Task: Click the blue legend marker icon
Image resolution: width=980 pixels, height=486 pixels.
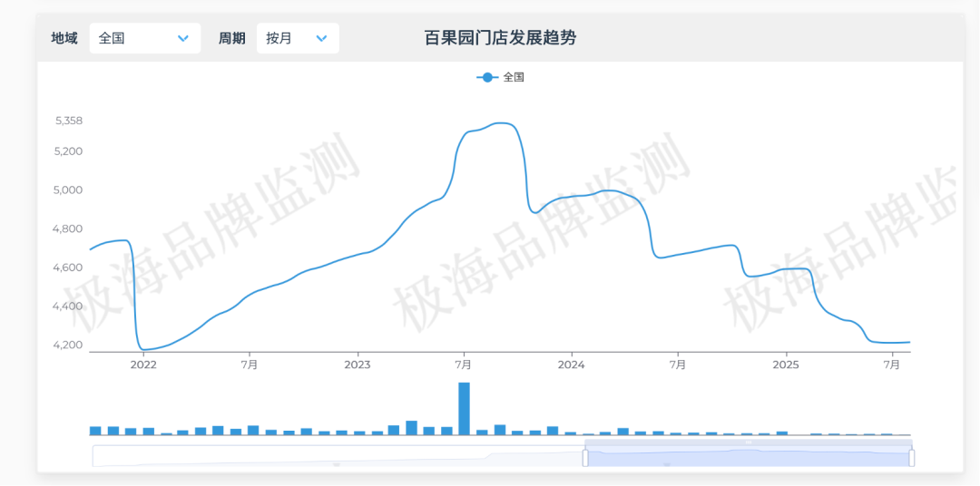Action: 487,77
